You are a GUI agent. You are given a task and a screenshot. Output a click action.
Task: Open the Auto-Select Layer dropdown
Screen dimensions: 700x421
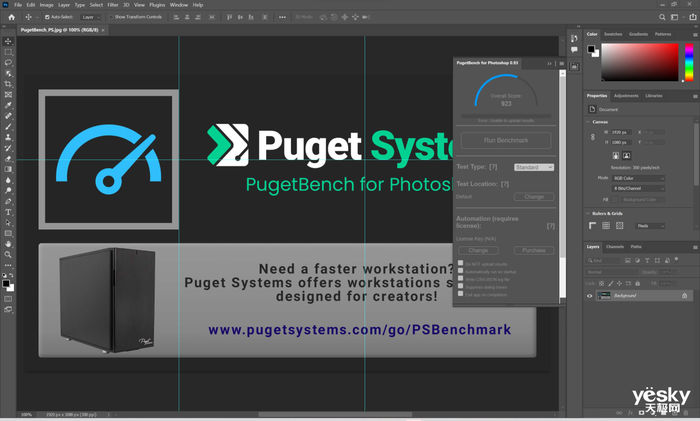tap(90, 17)
